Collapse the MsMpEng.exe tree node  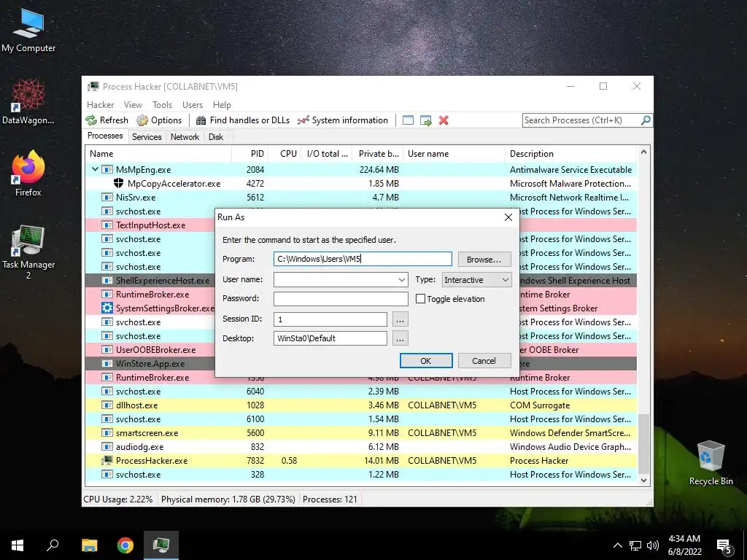tap(95, 169)
